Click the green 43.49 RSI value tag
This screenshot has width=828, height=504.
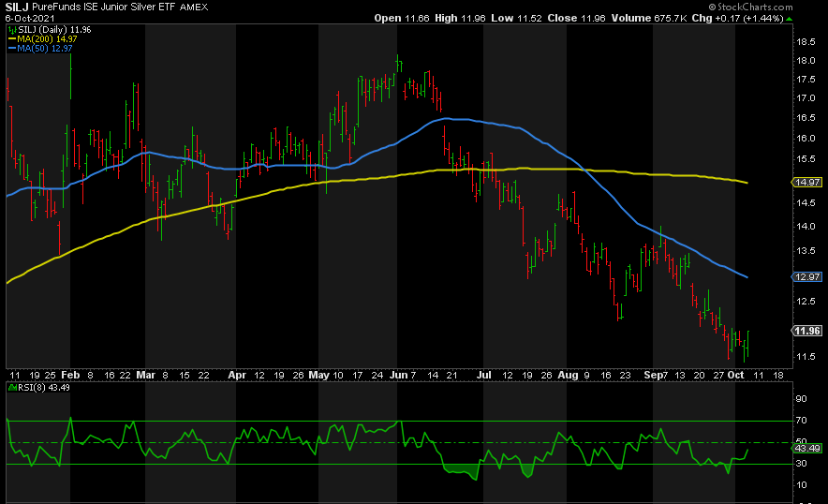click(806, 448)
